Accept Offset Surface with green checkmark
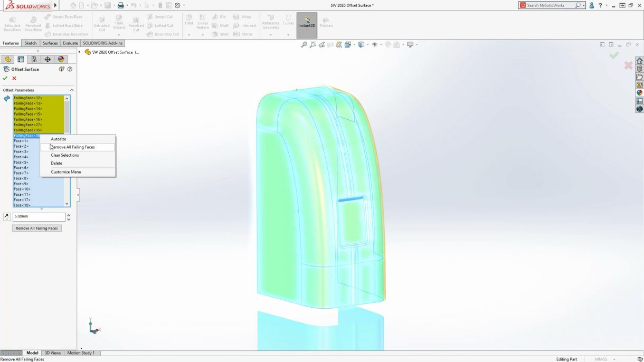The height and width of the screenshot is (362, 644). 5,78
